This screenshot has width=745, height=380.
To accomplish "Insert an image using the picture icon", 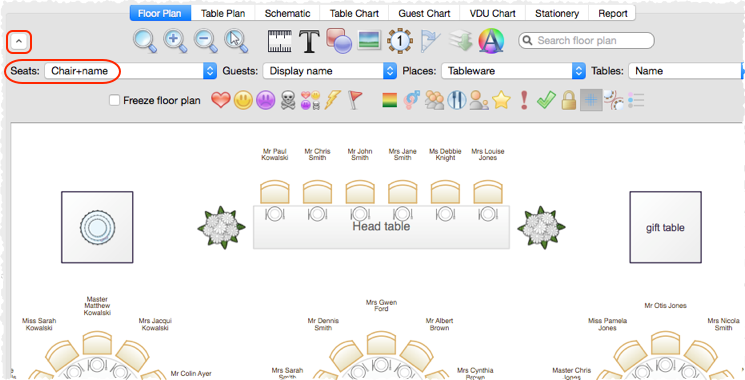I will click(x=369, y=41).
